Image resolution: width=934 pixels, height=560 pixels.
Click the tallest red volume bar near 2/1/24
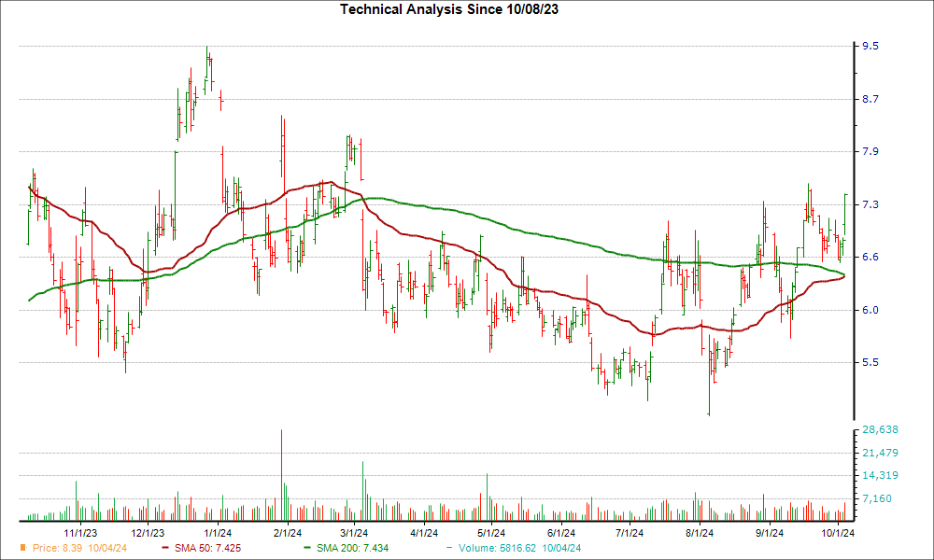[x=281, y=475]
